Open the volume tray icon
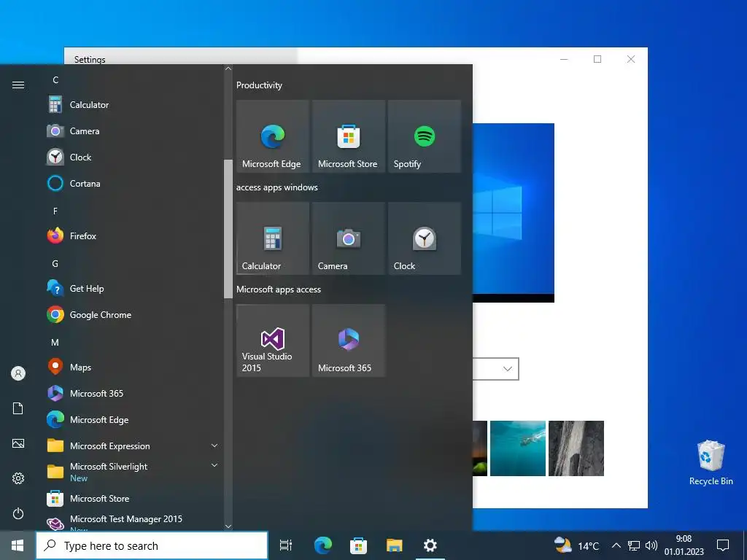The height and width of the screenshot is (560, 747). [x=651, y=545]
